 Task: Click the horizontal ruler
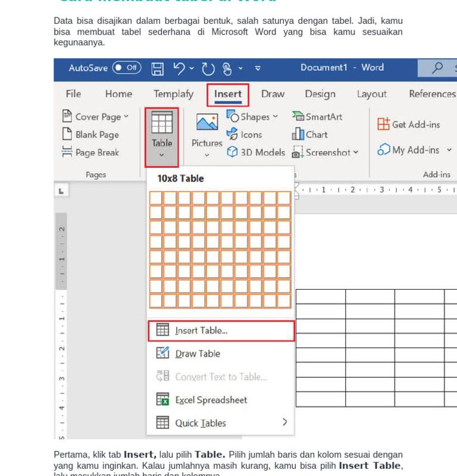[377, 190]
